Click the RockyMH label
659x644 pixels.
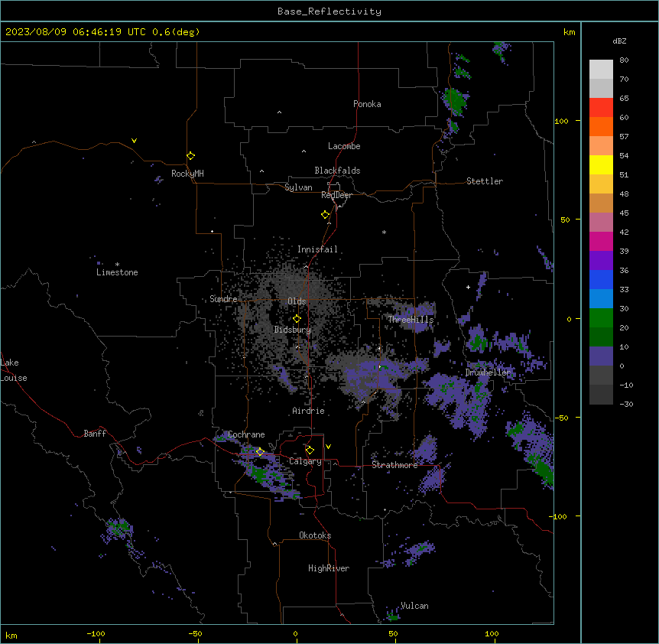point(187,174)
